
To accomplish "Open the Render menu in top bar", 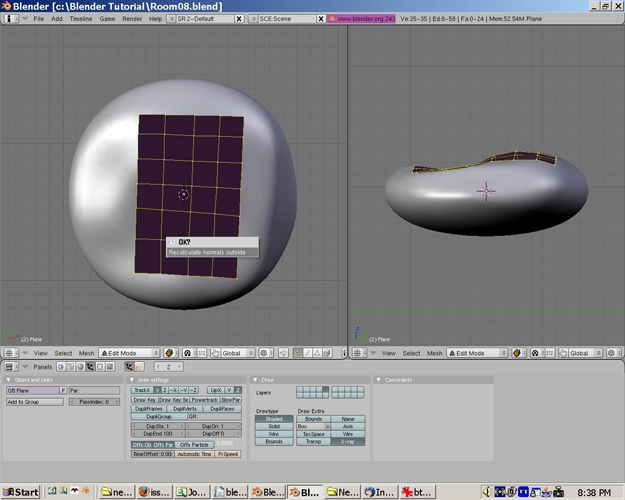I will (x=131, y=19).
